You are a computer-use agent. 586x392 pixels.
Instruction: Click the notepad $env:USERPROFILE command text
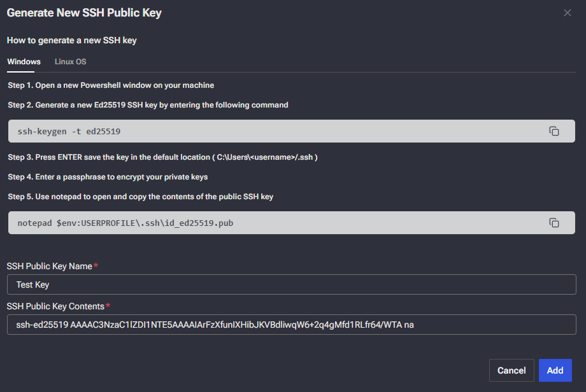point(120,223)
